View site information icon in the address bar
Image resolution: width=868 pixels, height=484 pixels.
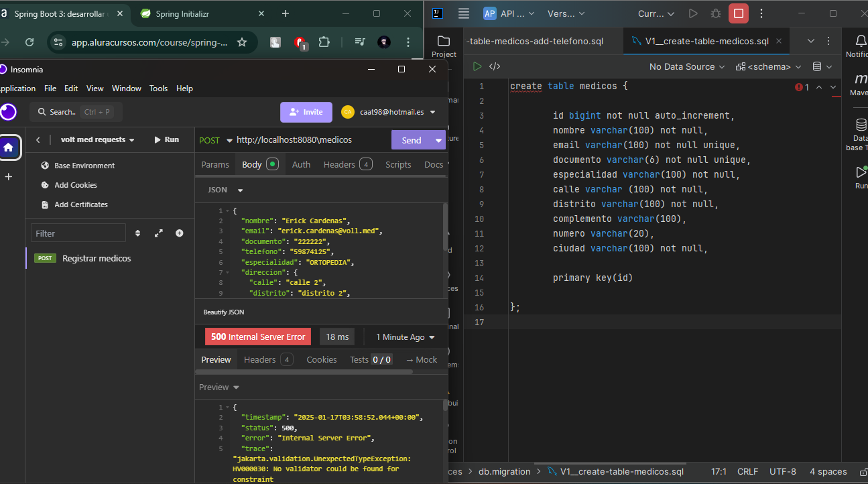60,42
